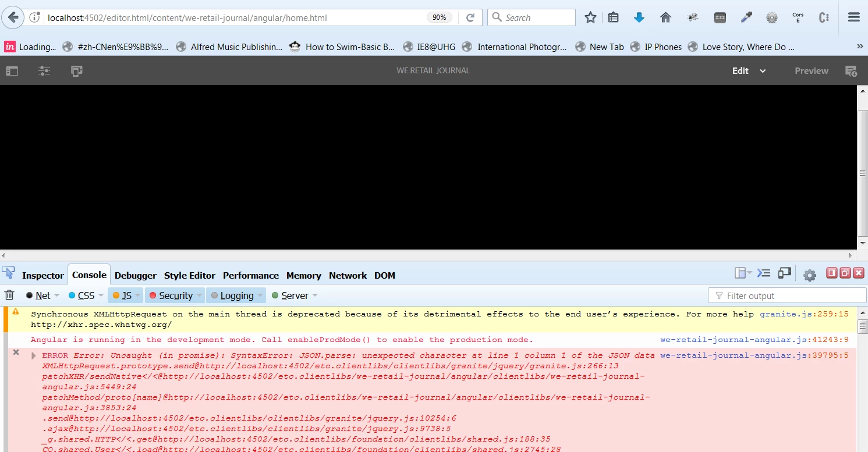The height and width of the screenshot is (452, 868).
Task: Toggle JS console filter
Action: tap(122, 296)
